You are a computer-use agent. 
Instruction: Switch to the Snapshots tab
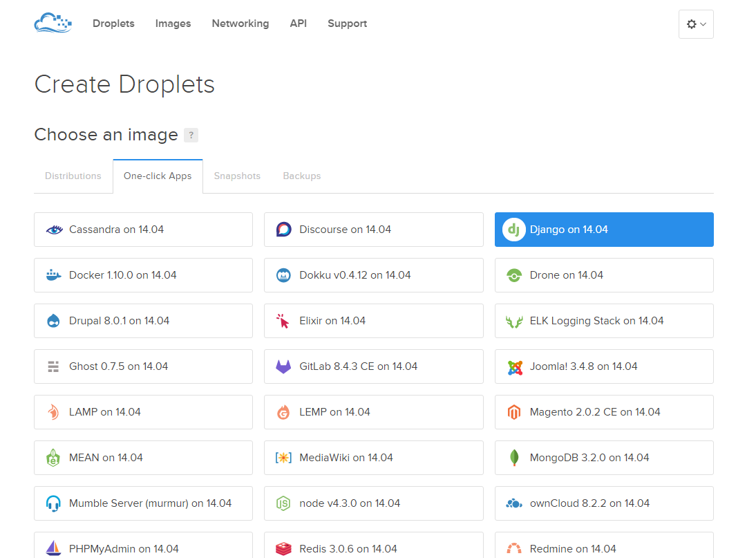coord(237,176)
